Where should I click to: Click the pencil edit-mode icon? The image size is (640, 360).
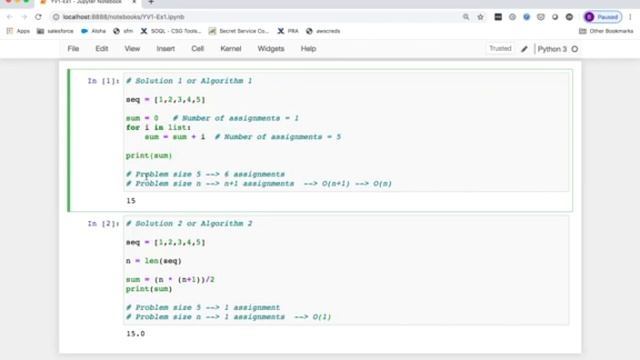[x=524, y=49]
